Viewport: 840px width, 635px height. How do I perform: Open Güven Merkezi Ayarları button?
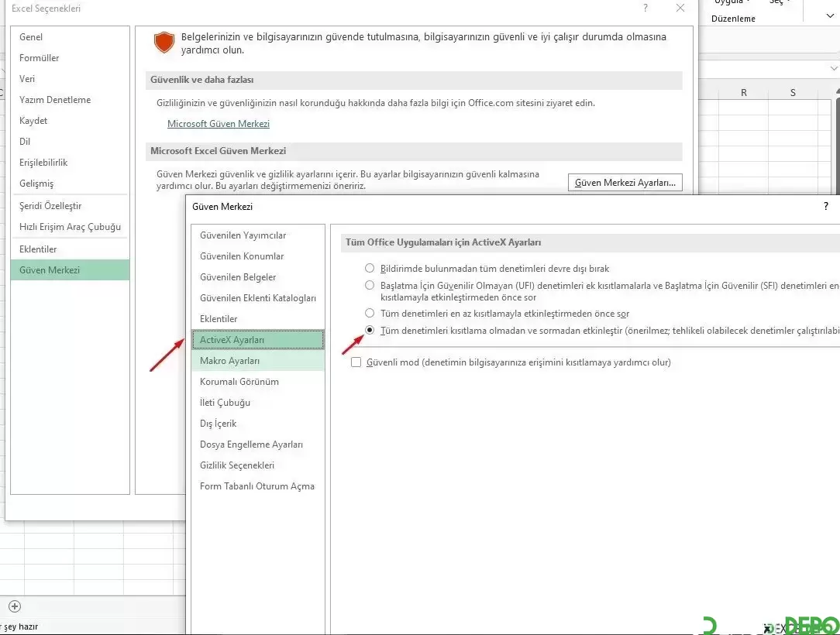625,183
